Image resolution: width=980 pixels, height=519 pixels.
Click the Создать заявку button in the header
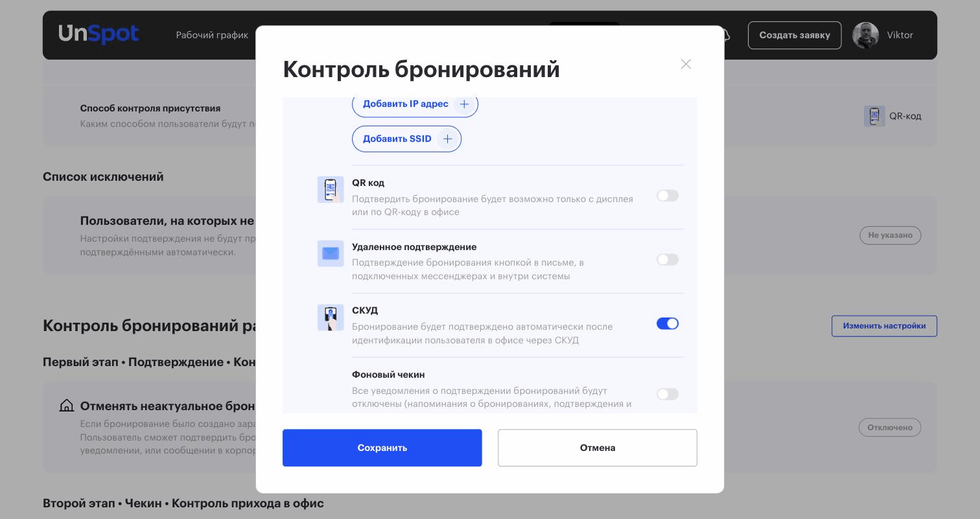[x=795, y=35]
